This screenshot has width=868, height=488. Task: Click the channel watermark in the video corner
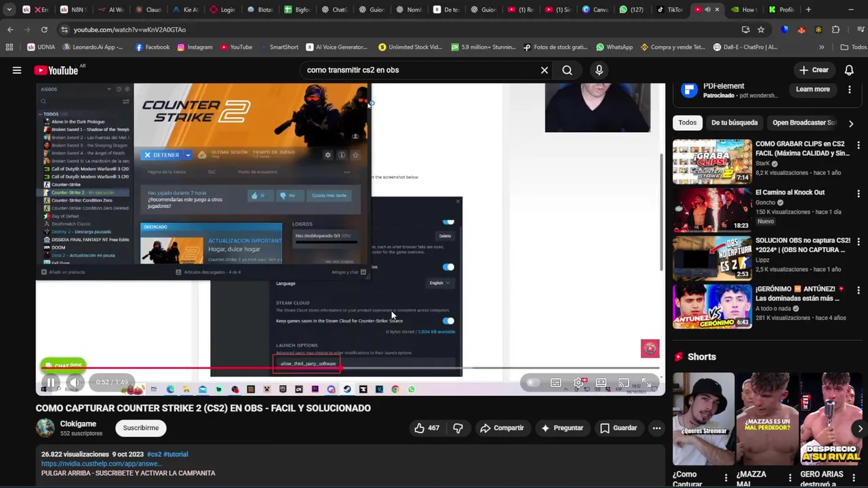650,348
